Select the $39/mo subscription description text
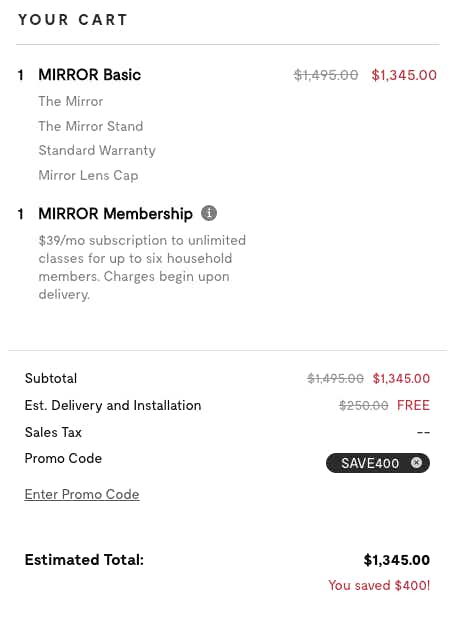Image resolution: width=458 pixels, height=617 pixels. pyautogui.click(x=142, y=267)
